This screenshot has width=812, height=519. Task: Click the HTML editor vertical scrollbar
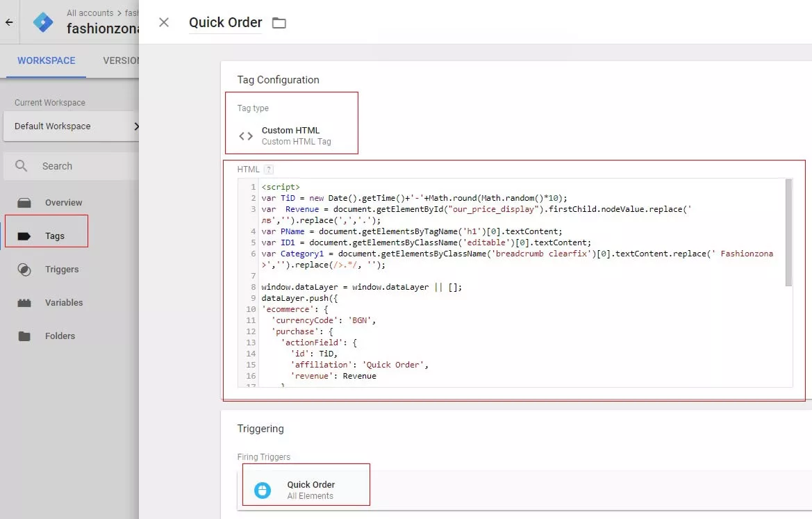pos(788,233)
